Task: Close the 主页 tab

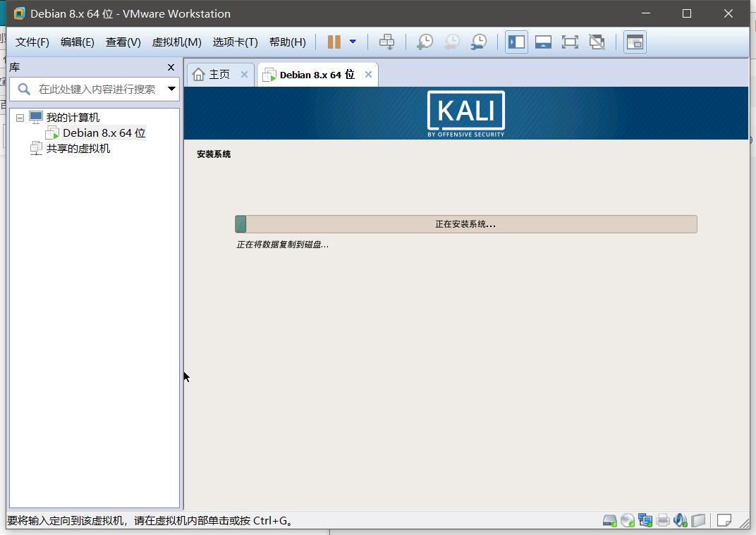Action: pyautogui.click(x=244, y=75)
